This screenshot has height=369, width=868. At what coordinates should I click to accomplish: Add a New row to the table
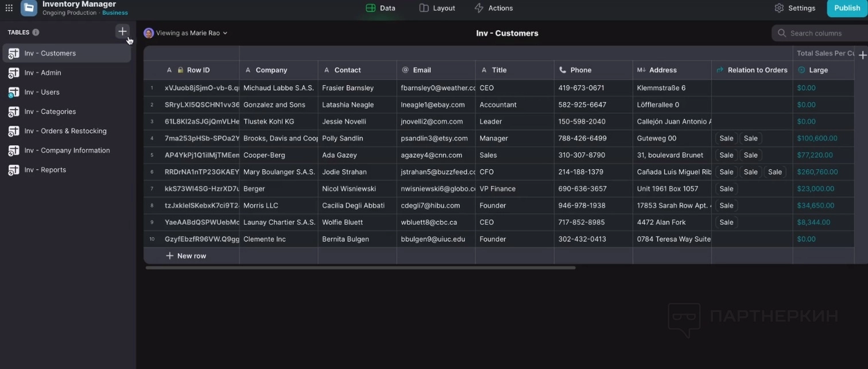click(x=186, y=256)
